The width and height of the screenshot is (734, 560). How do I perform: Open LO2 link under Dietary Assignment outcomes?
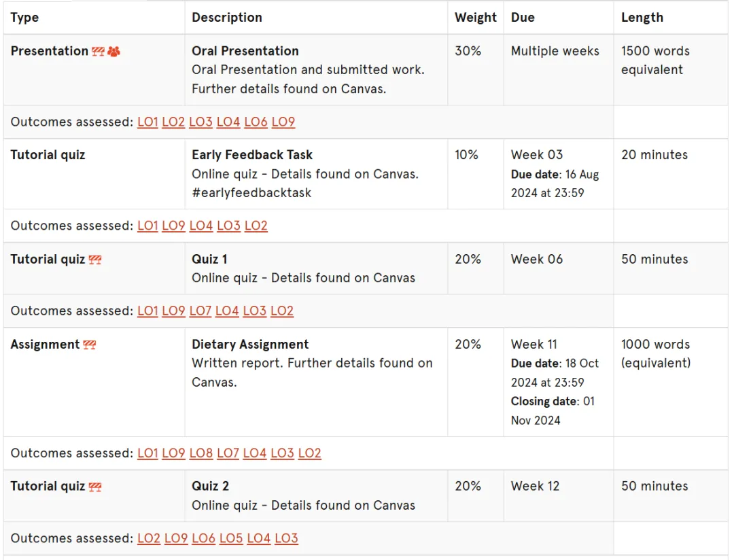click(309, 454)
